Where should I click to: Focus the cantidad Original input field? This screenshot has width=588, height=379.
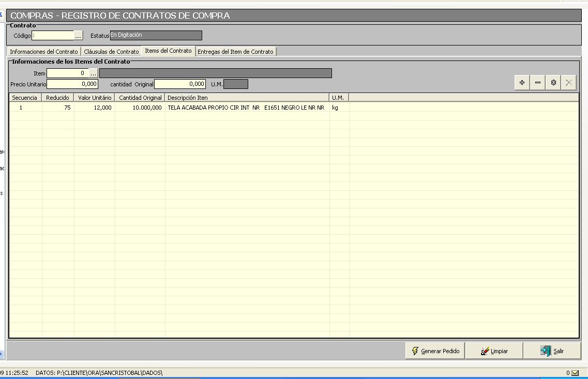179,84
